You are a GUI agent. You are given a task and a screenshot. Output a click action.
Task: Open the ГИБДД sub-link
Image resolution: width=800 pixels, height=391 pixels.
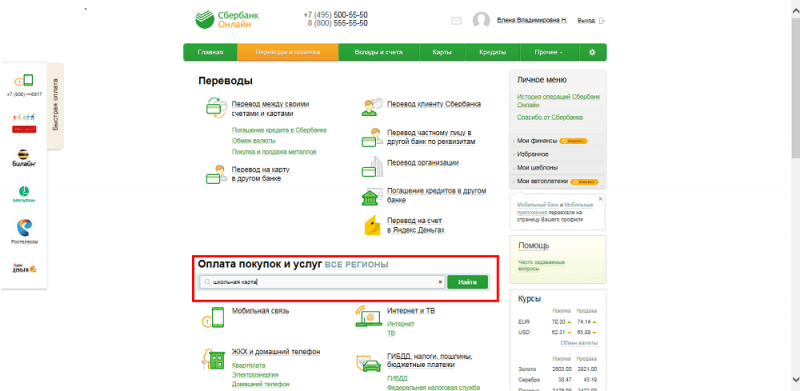click(397, 378)
